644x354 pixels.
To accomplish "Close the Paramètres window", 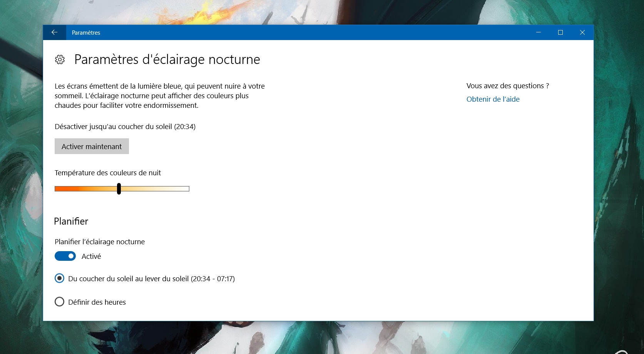I will coord(582,32).
